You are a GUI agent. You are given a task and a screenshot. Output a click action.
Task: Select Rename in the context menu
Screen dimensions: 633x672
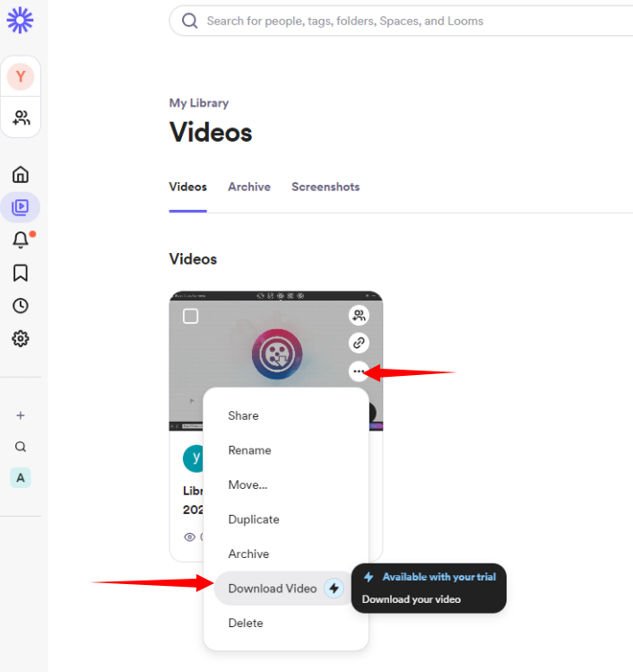point(249,450)
